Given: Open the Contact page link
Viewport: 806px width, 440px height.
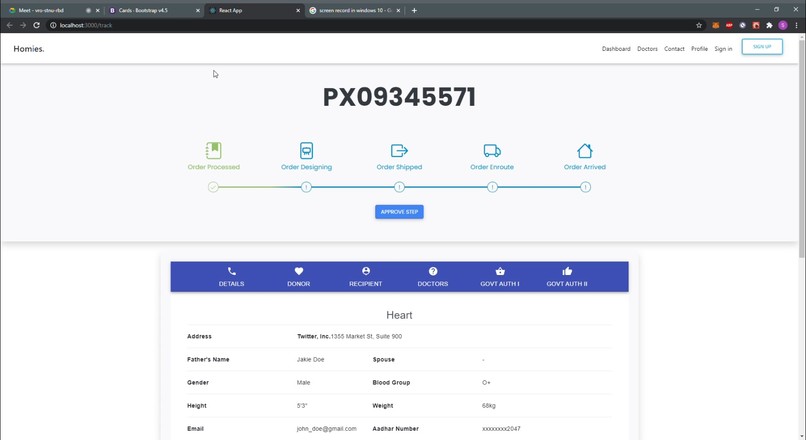Looking at the screenshot, I should coord(674,49).
